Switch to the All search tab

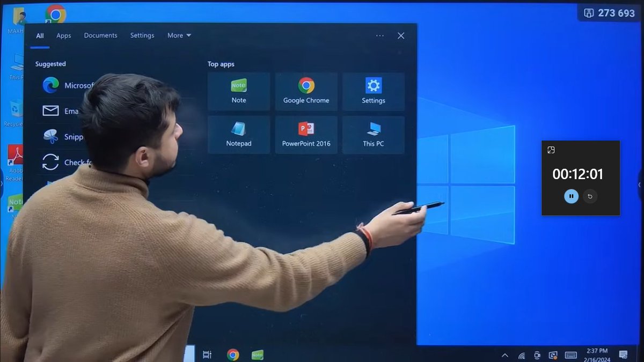click(x=40, y=36)
